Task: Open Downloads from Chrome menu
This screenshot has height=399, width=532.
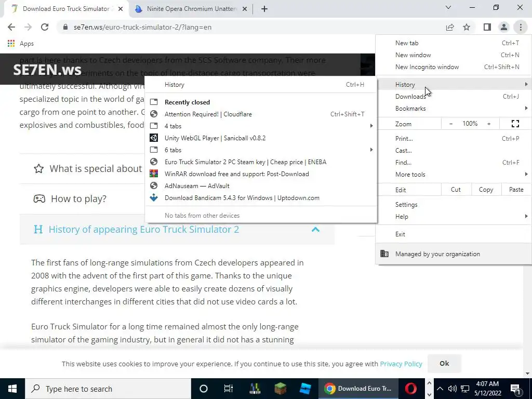Action: click(x=454, y=96)
